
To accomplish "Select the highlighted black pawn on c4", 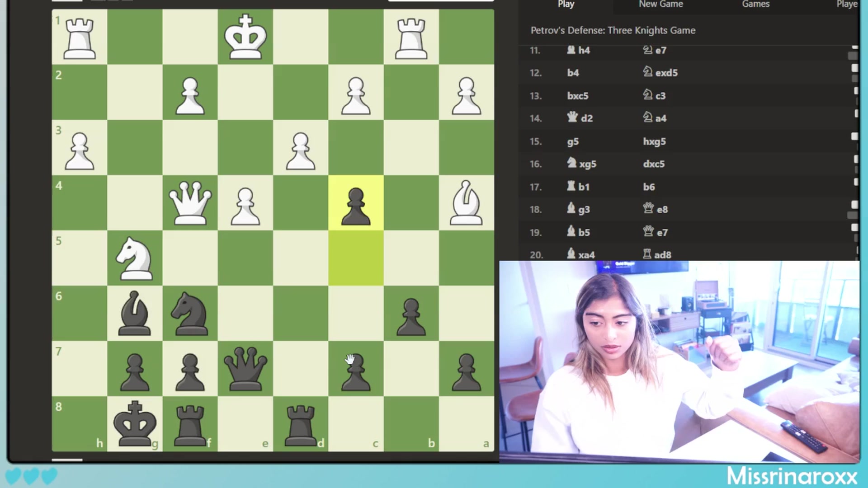I will (356, 203).
